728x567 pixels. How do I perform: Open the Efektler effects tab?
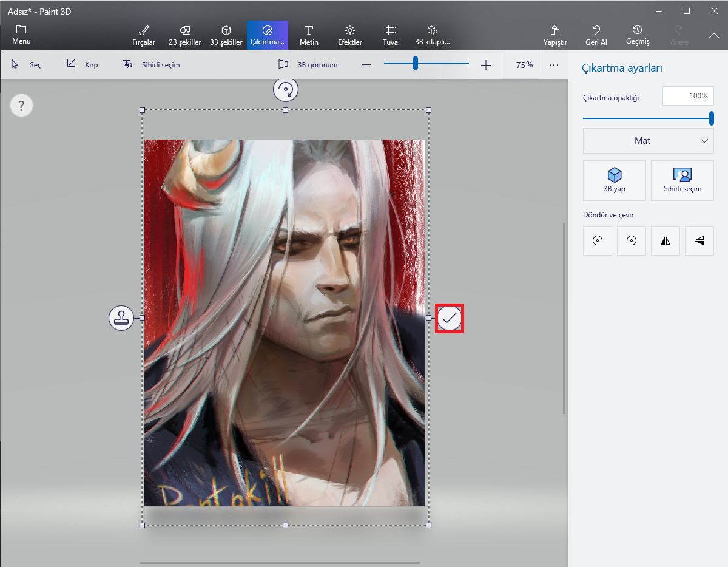click(350, 35)
